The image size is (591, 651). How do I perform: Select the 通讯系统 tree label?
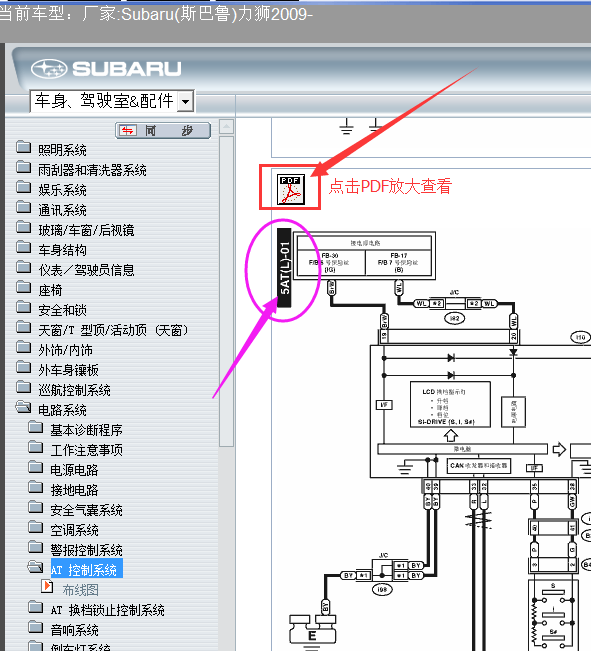[x=62, y=210]
